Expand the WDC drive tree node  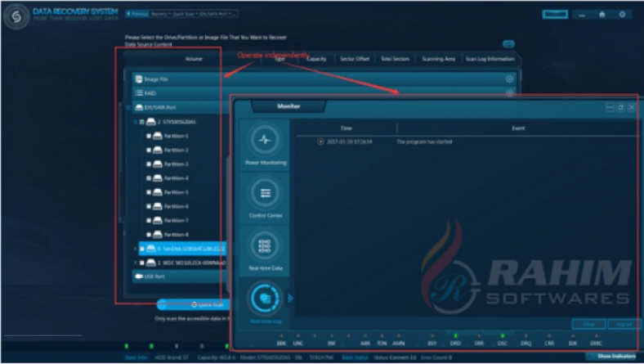pyautogui.click(x=136, y=263)
